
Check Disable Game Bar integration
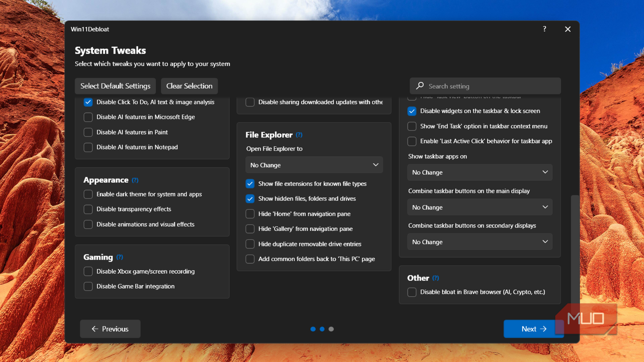click(88, 287)
